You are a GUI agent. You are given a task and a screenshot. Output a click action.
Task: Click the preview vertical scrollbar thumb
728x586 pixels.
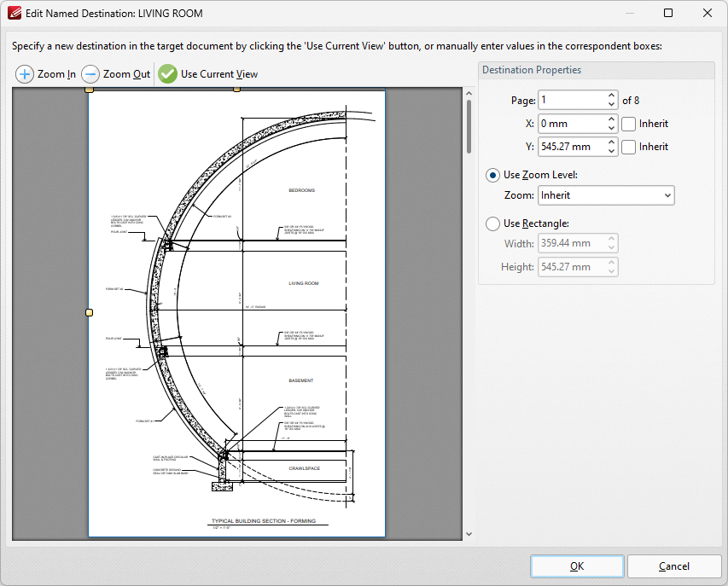[469, 126]
